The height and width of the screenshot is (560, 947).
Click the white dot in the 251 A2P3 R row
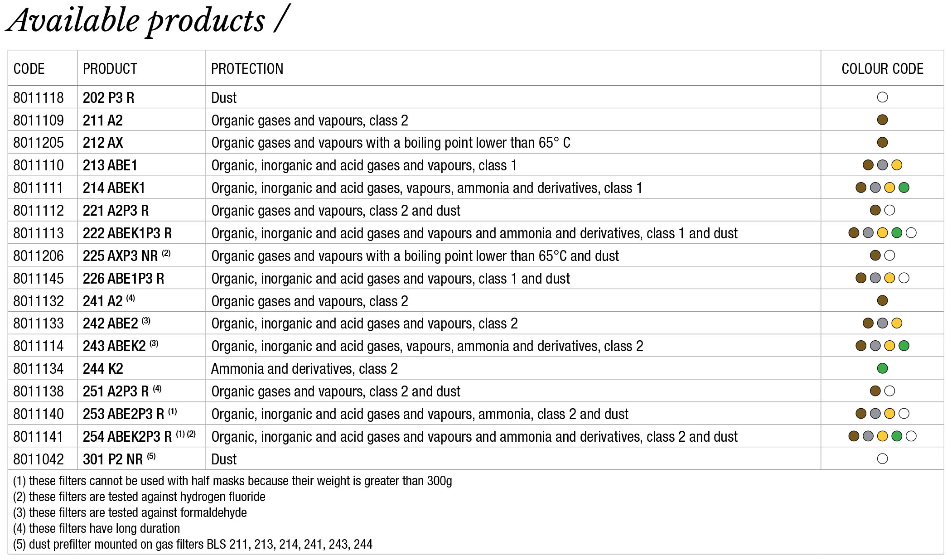(889, 391)
